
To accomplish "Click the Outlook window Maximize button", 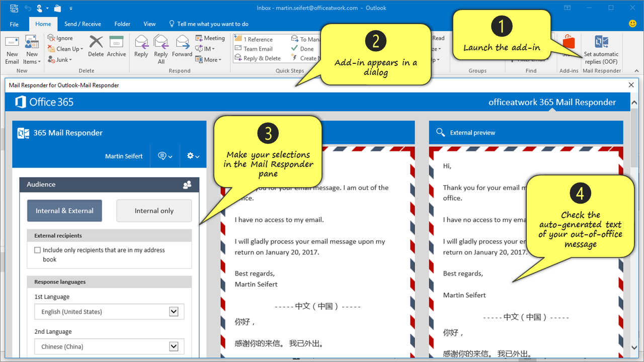I will [x=611, y=8].
